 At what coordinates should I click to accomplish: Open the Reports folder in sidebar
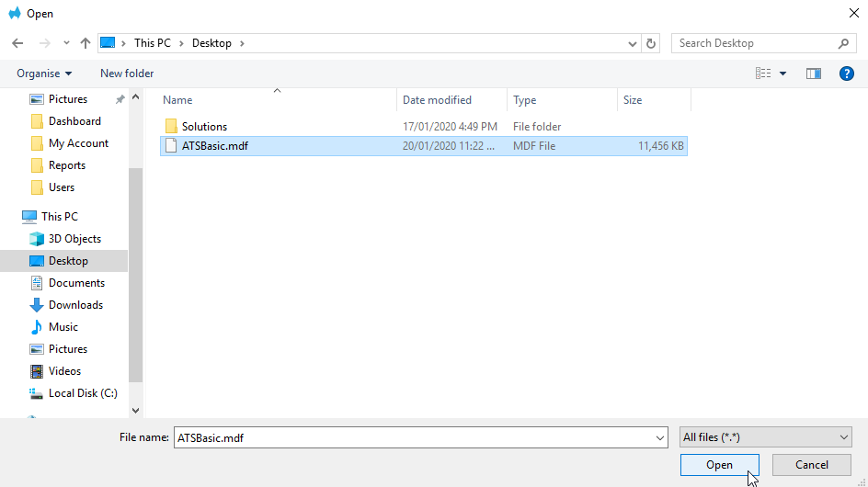tap(67, 165)
